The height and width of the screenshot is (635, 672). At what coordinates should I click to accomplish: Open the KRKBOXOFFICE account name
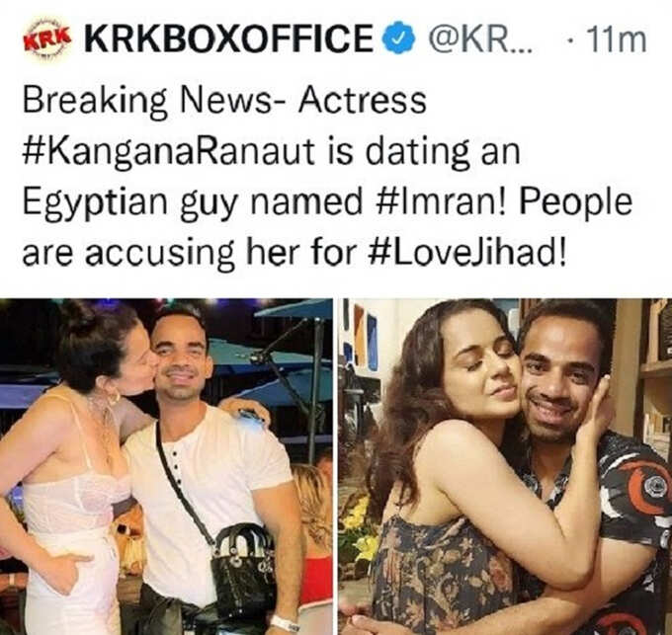228,38
